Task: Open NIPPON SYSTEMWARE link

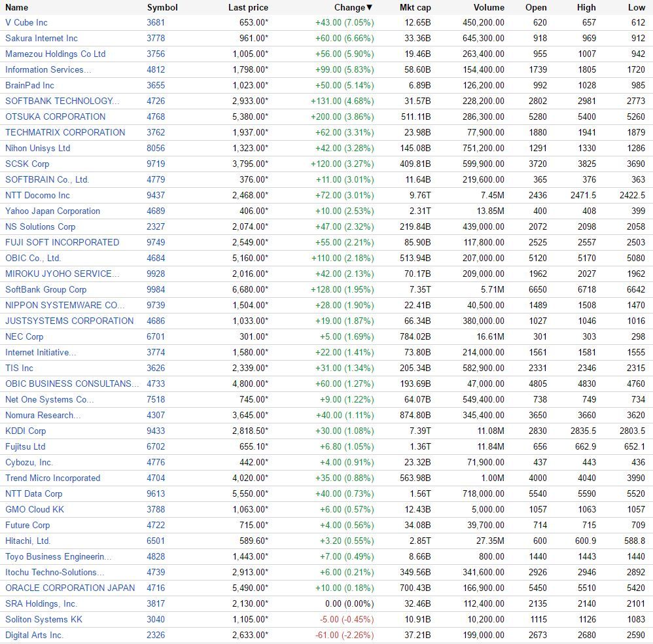Action: point(65,306)
